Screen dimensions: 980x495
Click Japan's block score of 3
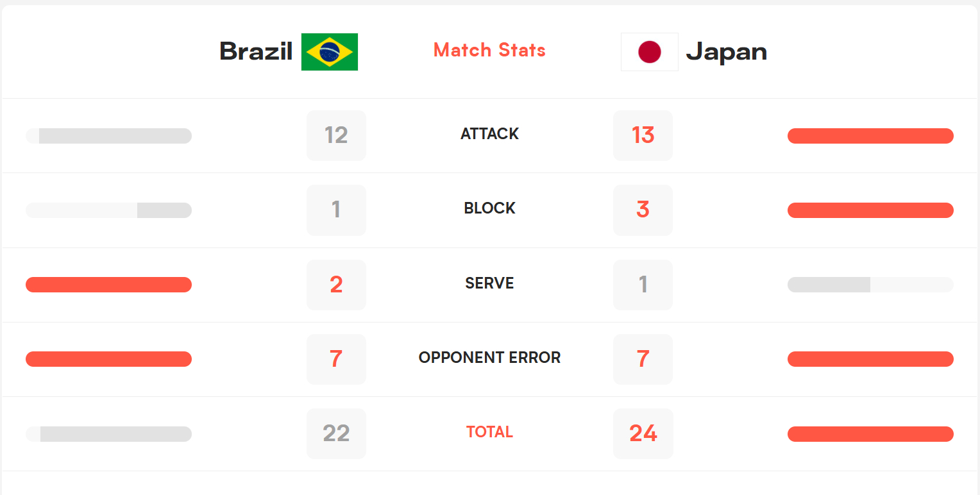[643, 210]
